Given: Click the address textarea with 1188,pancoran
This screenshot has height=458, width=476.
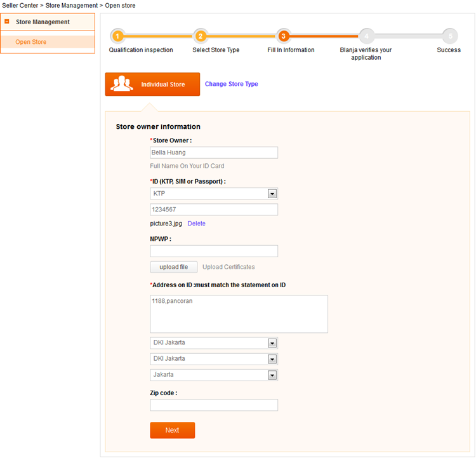Looking at the screenshot, I should point(239,314).
